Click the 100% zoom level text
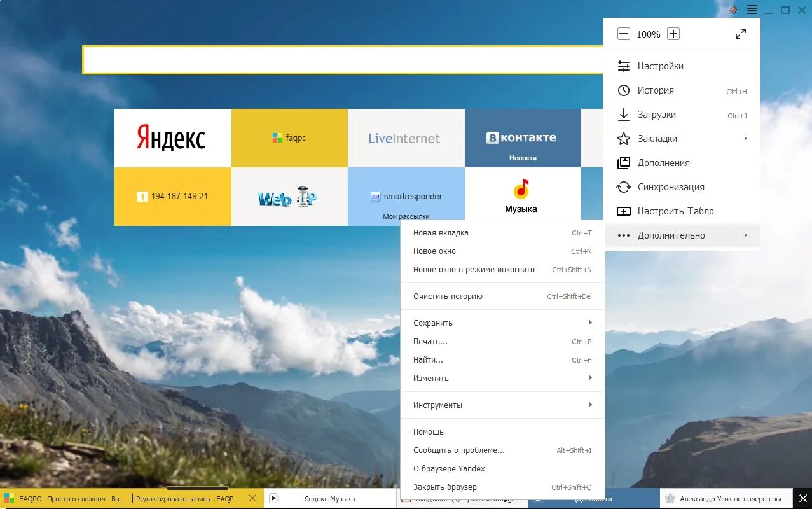The width and height of the screenshot is (812, 509). click(x=649, y=34)
